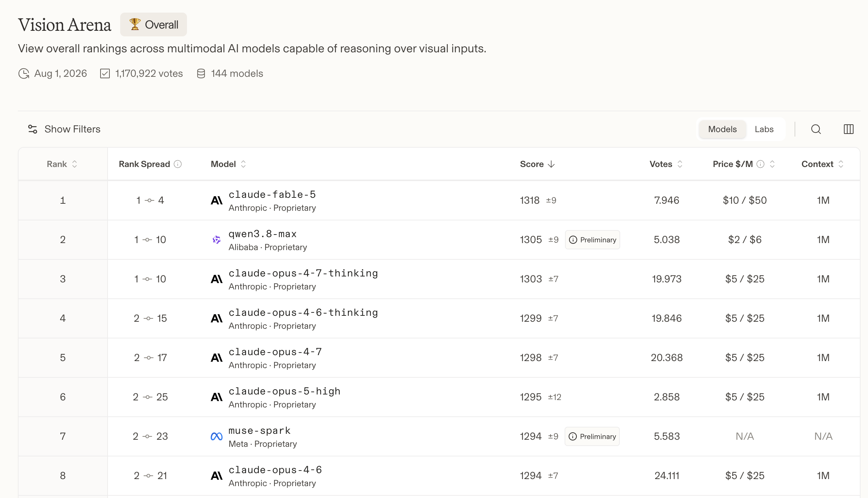Sort table by Model column arrows
868x498 pixels.
point(243,164)
